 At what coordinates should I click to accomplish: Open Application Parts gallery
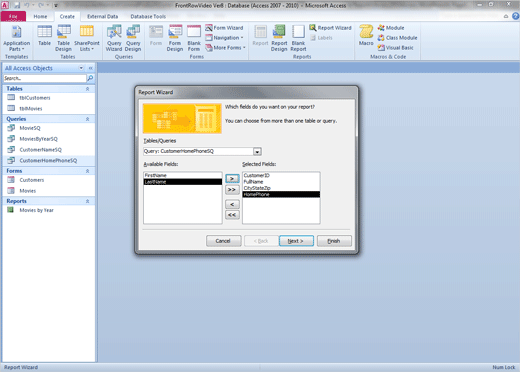16,38
